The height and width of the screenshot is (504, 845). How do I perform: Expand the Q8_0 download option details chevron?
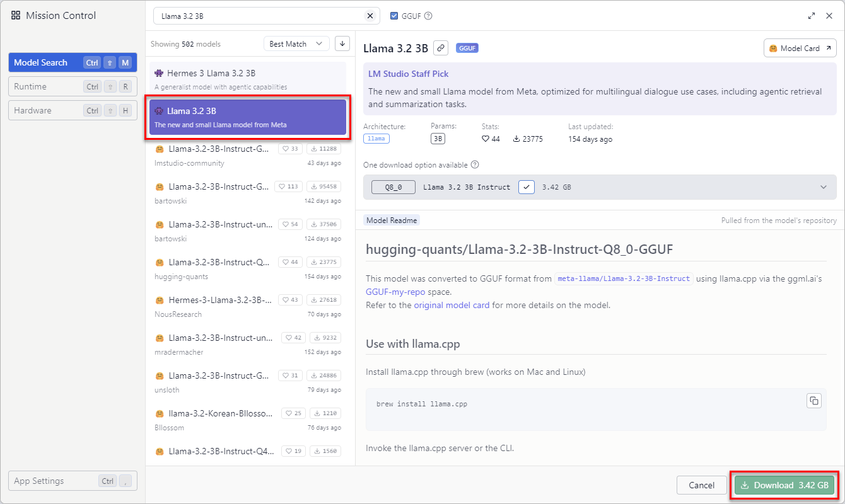click(x=823, y=186)
